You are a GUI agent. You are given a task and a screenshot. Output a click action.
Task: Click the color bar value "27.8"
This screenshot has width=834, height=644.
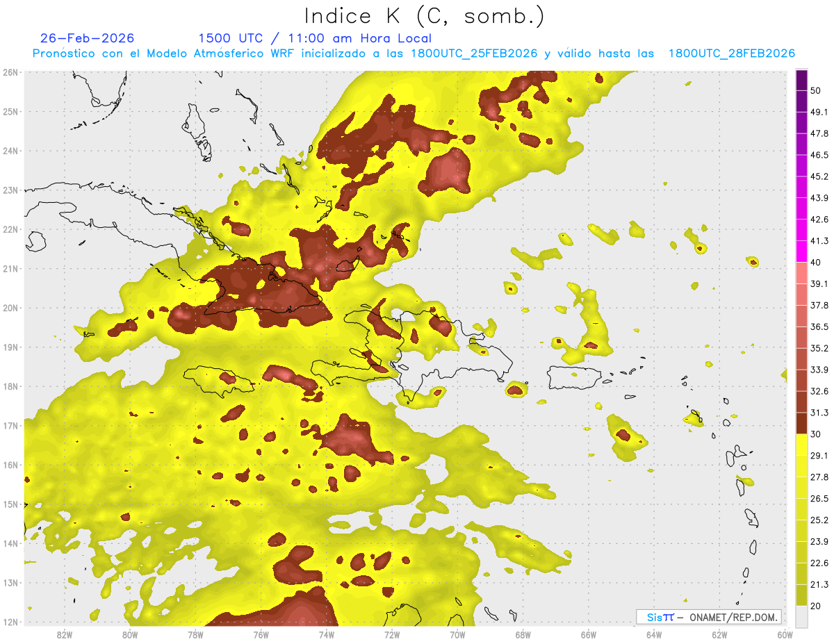pyautogui.click(x=819, y=477)
